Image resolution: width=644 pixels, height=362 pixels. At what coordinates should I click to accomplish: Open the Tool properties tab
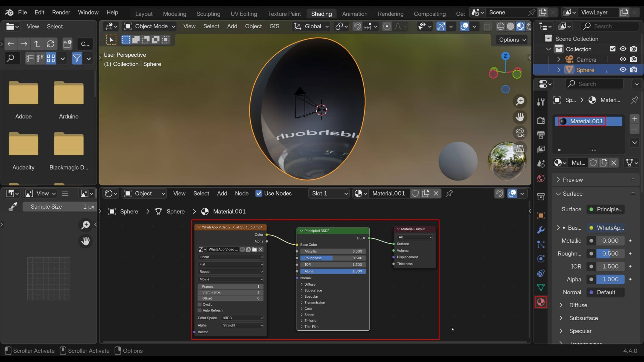coord(541,102)
